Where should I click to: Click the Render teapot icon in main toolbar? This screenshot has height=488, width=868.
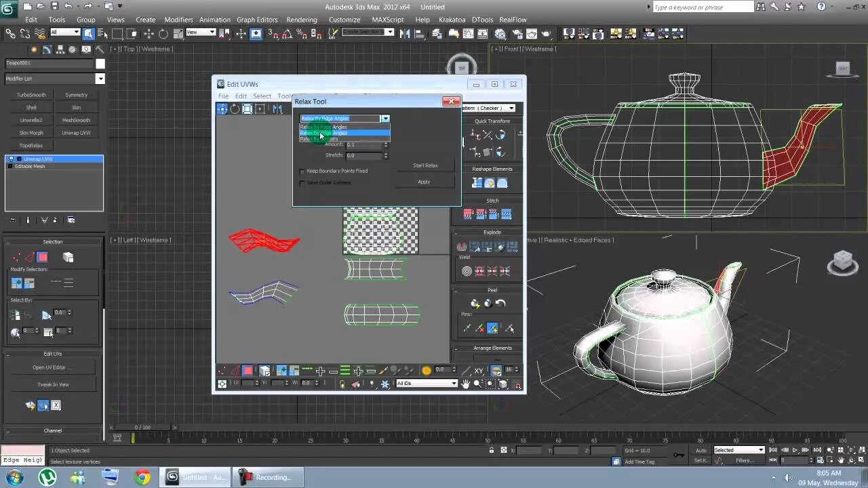coord(546,33)
